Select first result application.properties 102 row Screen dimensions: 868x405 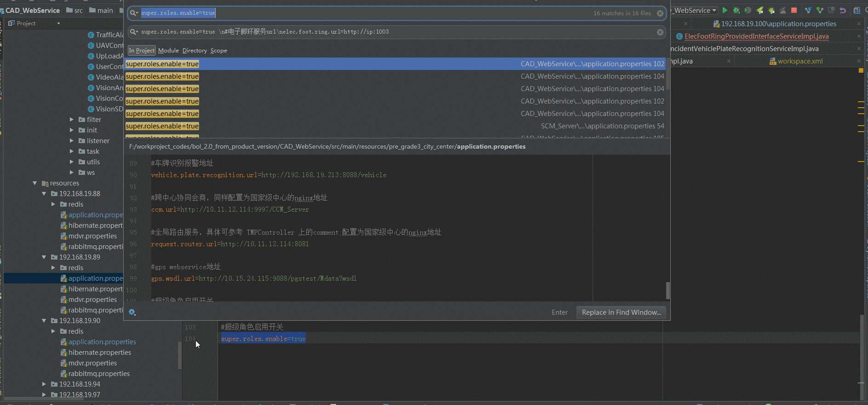(x=395, y=64)
